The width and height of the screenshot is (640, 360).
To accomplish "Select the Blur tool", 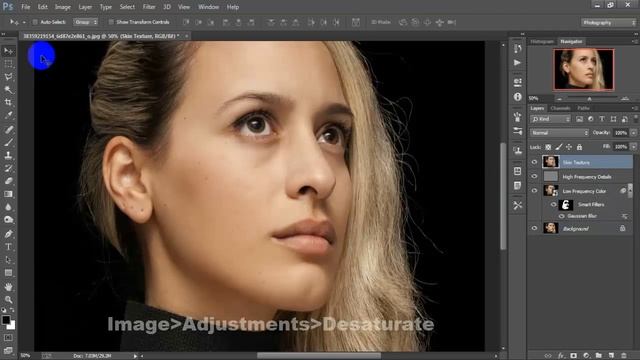I will 8,207.
